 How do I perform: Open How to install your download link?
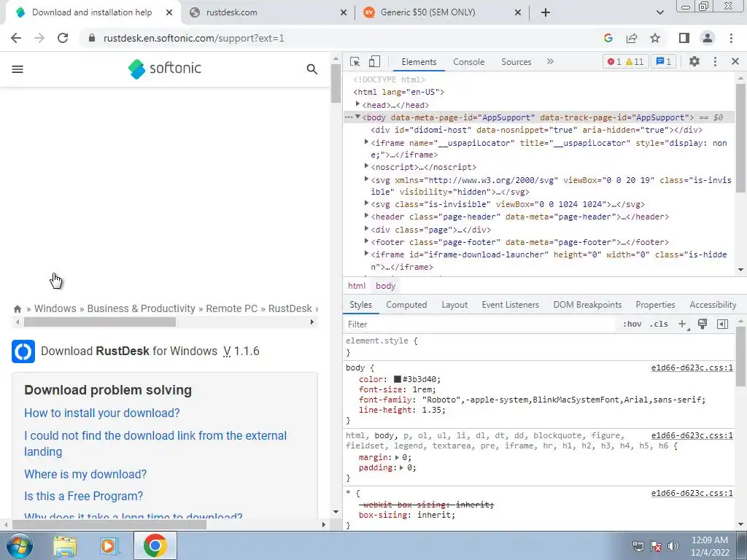click(x=102, y=413)
